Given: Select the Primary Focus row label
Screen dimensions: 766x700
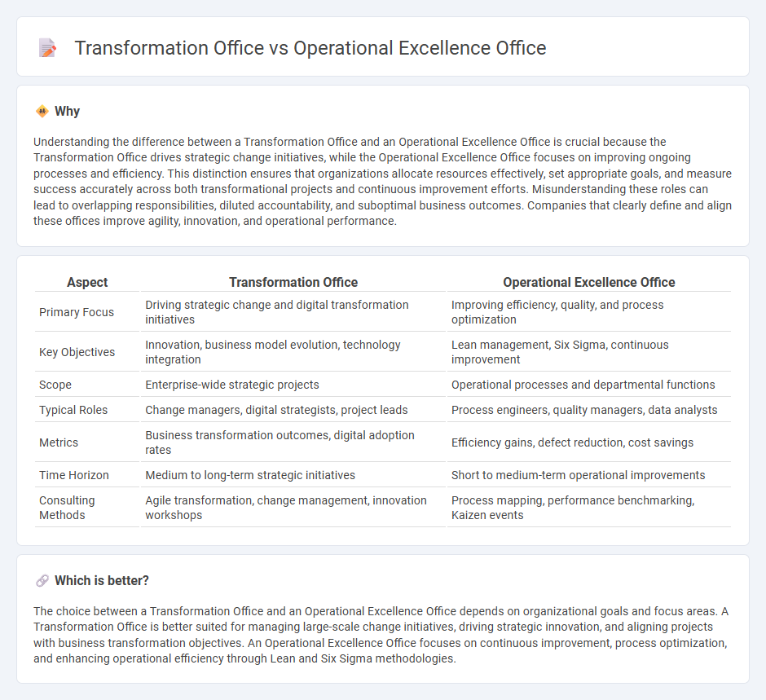Looking at the screenshot, I should [77, 312].
